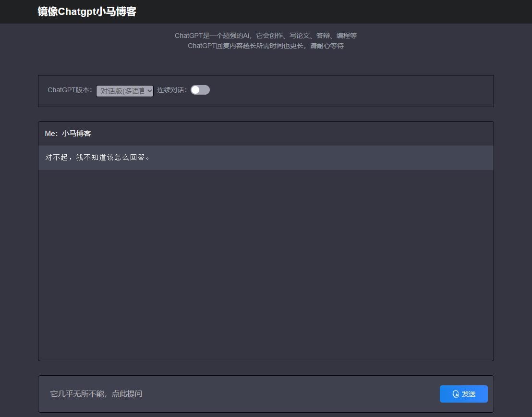Open the ChatGPT版本 version dropdown
This screenshot has width=532, height=417.
124,91
